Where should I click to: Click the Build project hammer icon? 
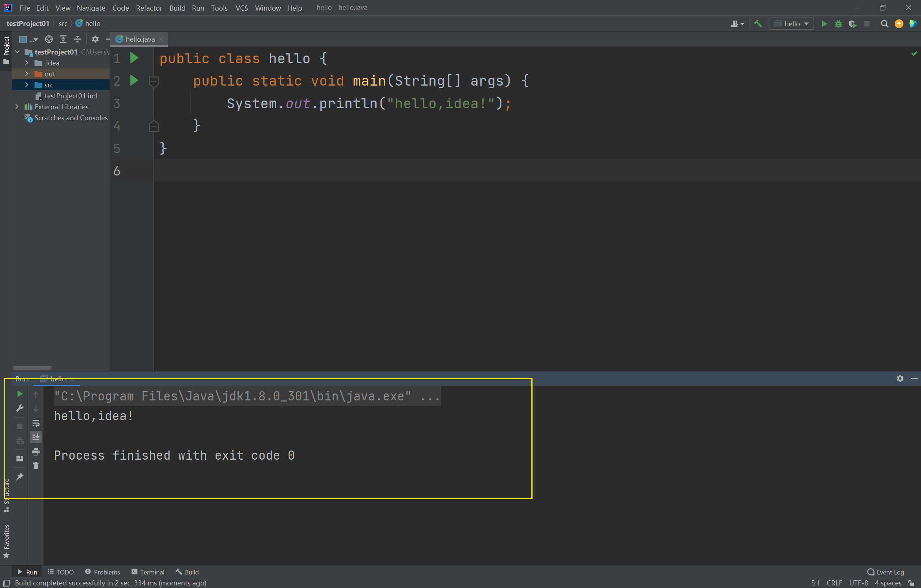tap(758, 24)
